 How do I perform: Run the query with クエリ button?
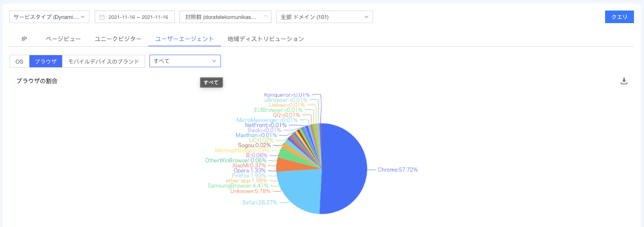619,17
